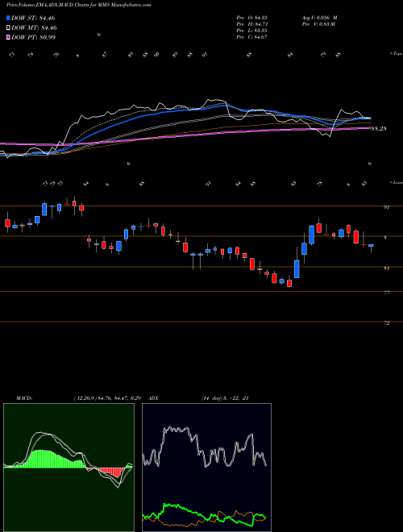Click the green MACD histogram panel
The height and width of the screenshot is (532, 403).
69,468
